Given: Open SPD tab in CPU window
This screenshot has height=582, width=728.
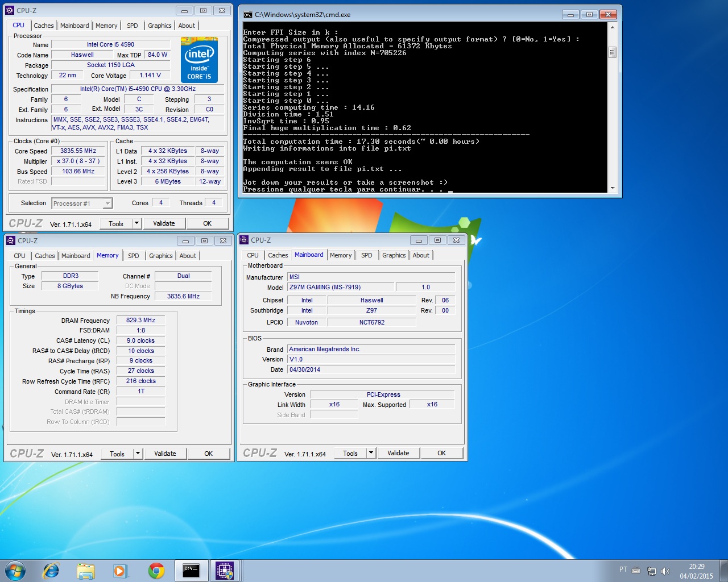Looking at the screenshot, I should [x=133, y=26].
